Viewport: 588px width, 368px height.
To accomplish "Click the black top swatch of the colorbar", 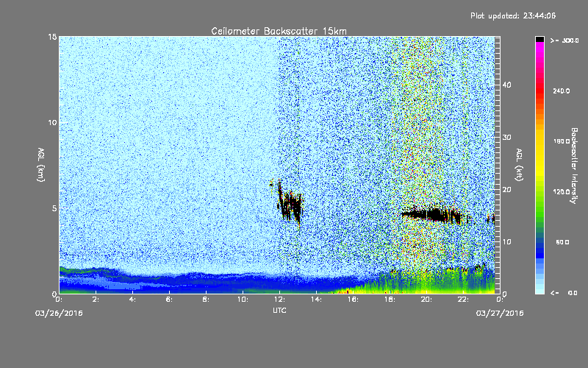I will click(x=539, y=39).
